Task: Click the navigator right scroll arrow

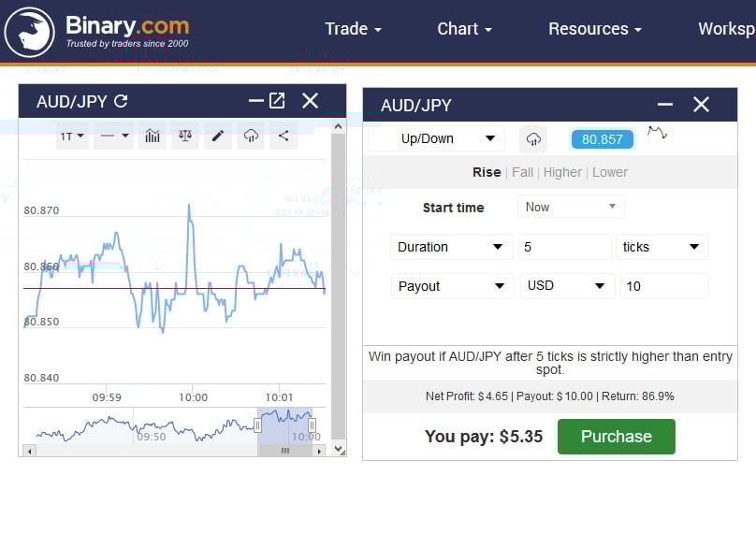Action: [x=319, y=451]
